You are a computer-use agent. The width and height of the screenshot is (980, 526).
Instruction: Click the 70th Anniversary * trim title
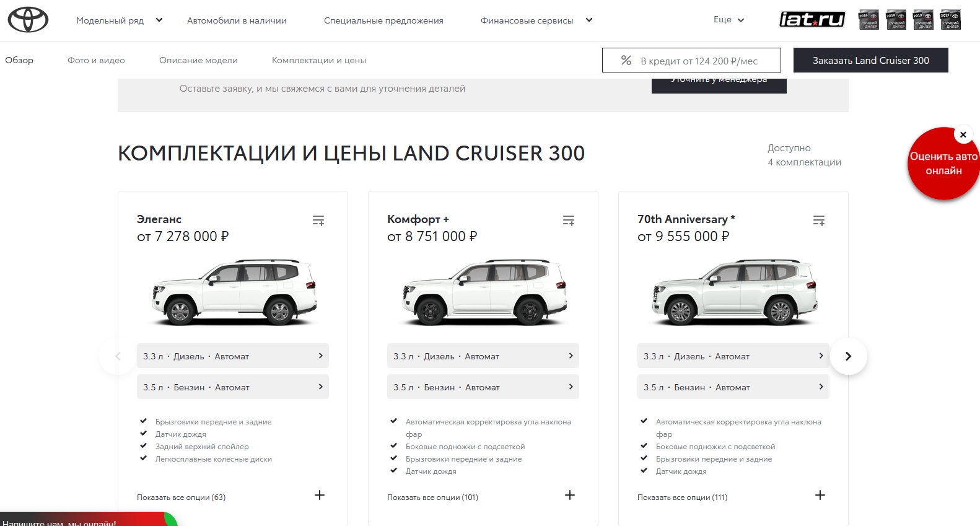tap(686, 219)
